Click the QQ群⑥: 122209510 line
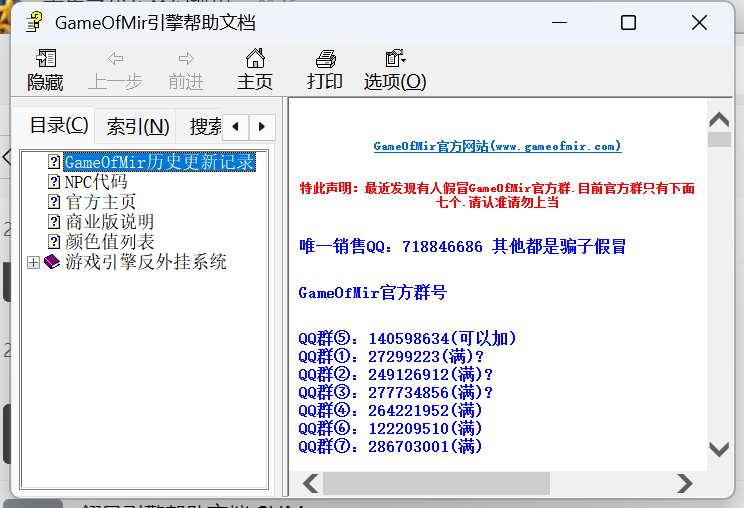The width and height of the screenshot is (744, 508). pos(390,429)
